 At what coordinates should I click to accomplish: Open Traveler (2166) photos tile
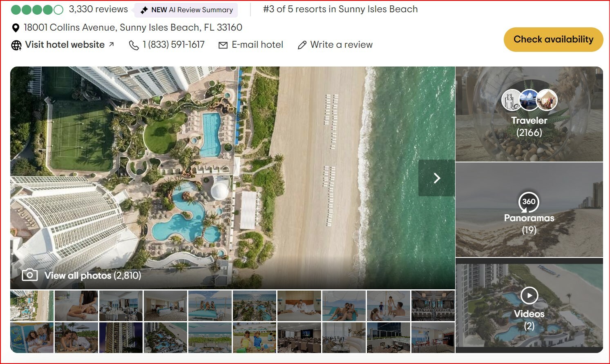[529, 114]
